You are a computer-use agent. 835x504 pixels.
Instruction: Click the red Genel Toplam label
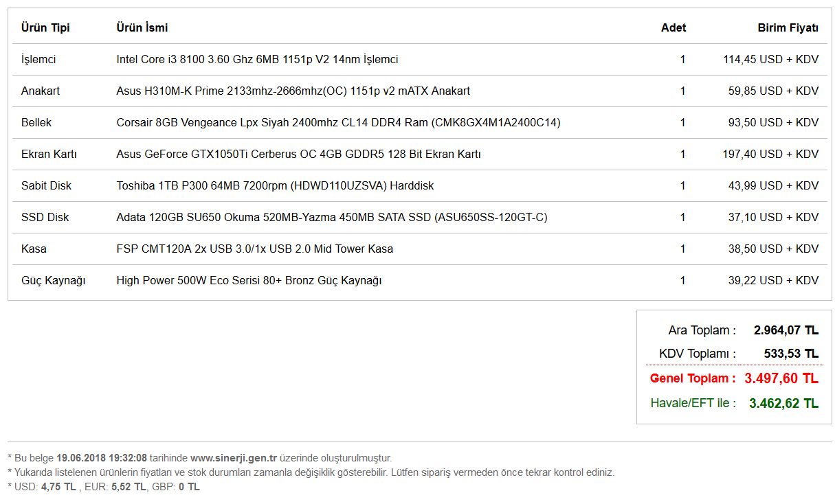point(693,378)
